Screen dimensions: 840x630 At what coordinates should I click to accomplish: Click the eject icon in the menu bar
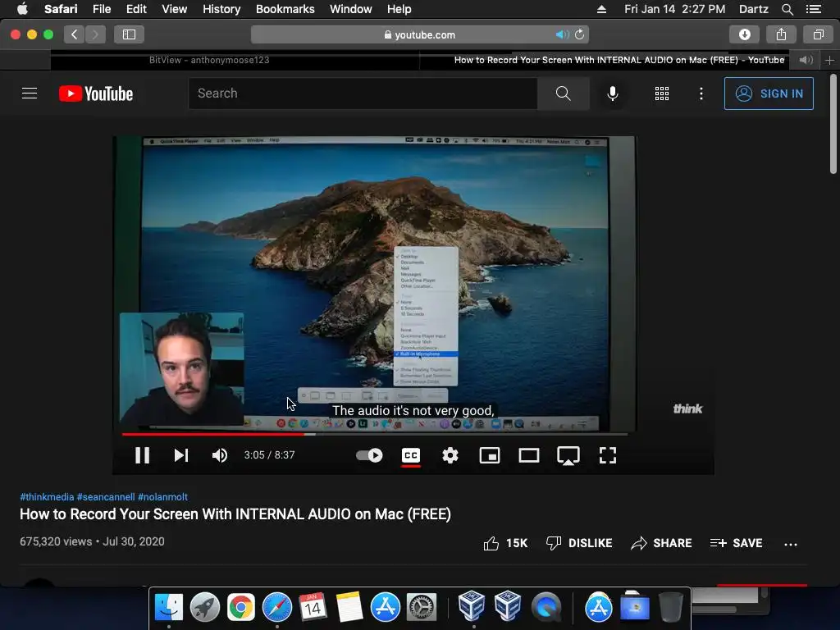pyautogui.click(x=601, y=9)
